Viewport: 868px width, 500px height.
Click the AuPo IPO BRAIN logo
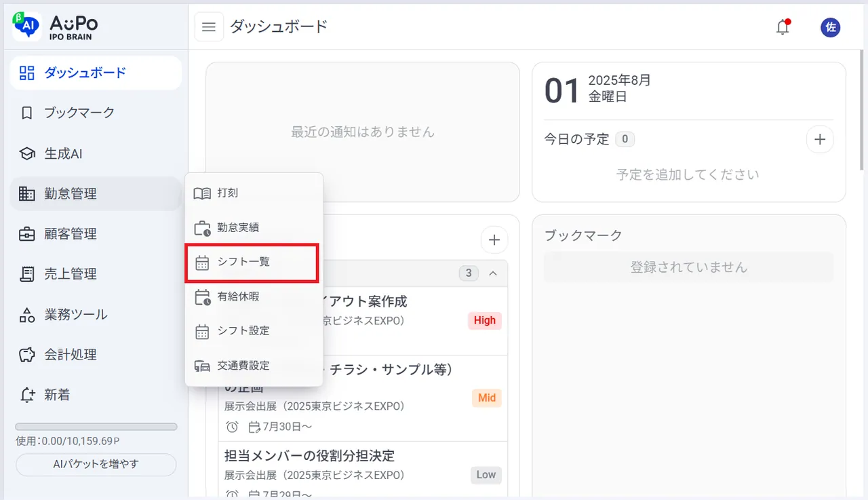pos(56,26)
